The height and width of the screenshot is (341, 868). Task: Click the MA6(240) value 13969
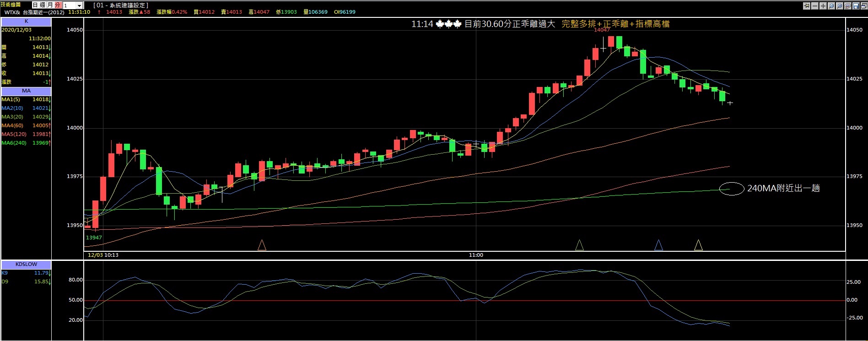click(x=40, y=143)
